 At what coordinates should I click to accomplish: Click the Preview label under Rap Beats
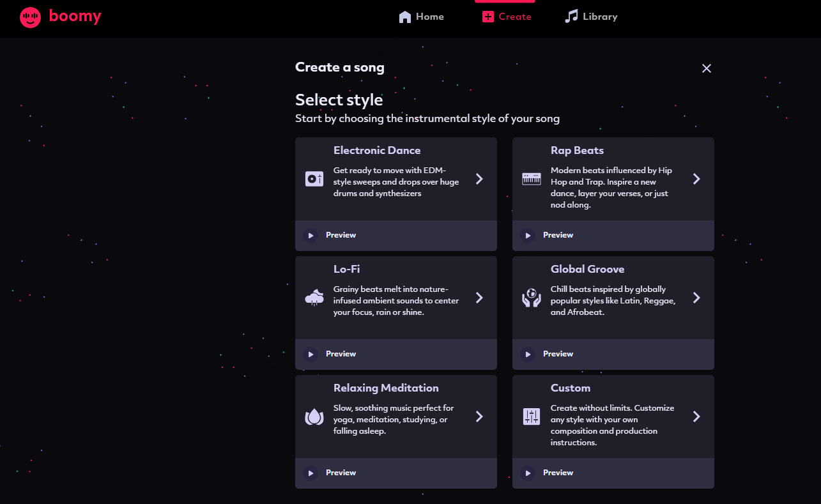(x=558, y=235)
